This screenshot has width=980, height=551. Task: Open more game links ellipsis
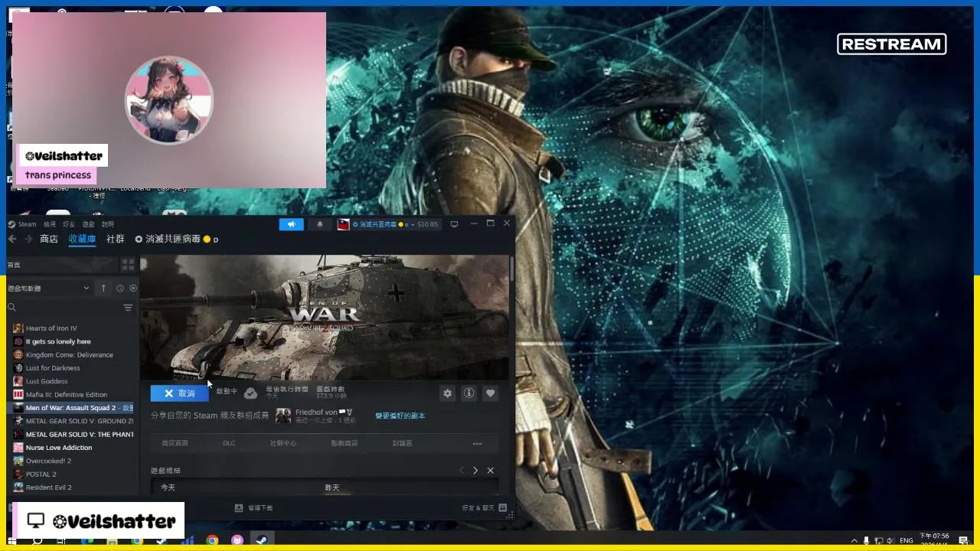coord(477,443)
